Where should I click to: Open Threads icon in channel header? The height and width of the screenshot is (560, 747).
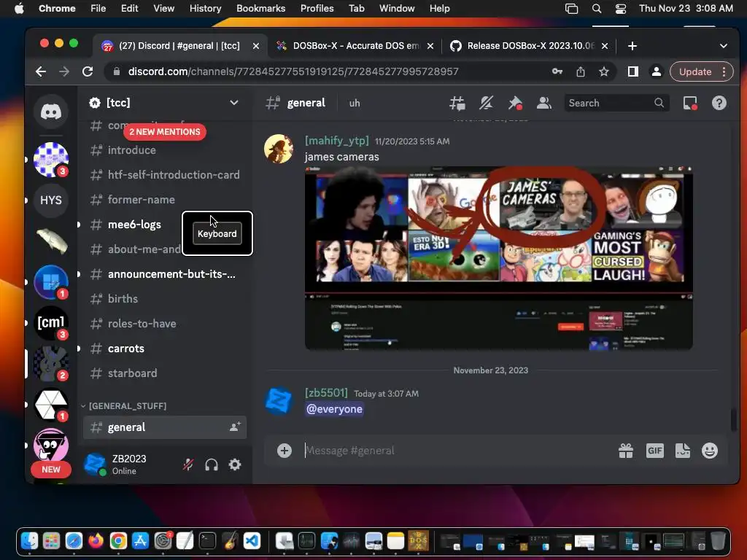click(457, 103)
